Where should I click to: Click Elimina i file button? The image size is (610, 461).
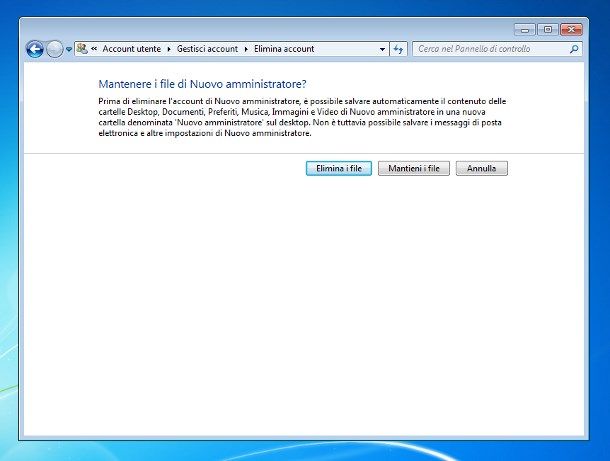(339, 168)
